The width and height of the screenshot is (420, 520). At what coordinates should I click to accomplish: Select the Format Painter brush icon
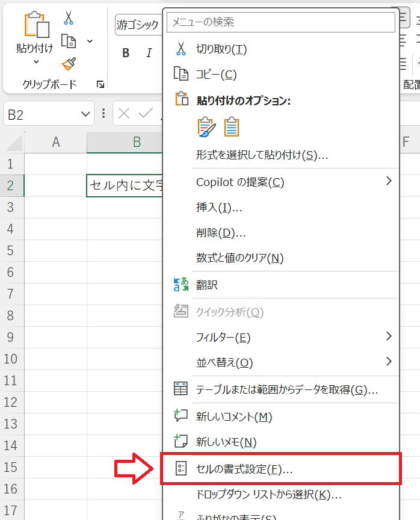69,64
